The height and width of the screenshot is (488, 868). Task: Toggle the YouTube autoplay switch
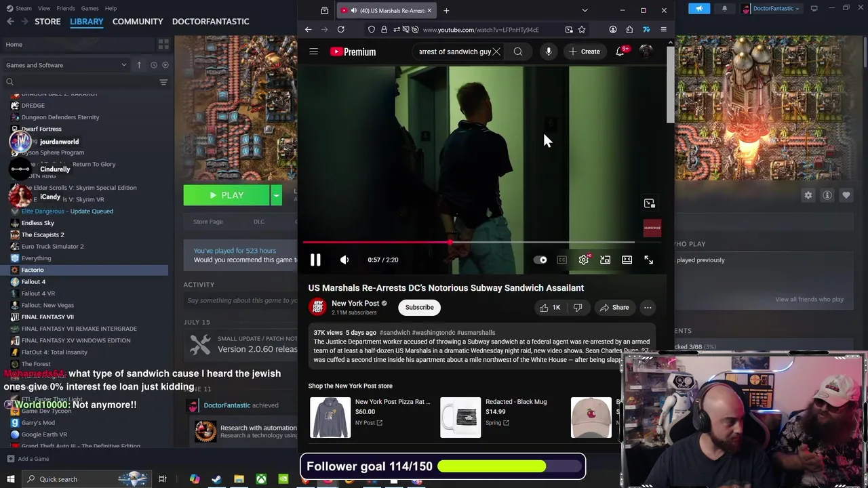(540, 260)
